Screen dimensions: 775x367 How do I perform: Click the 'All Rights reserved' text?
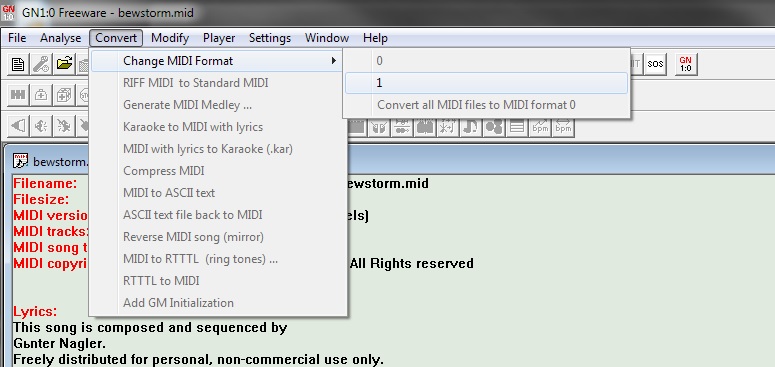tap(412, 263)
